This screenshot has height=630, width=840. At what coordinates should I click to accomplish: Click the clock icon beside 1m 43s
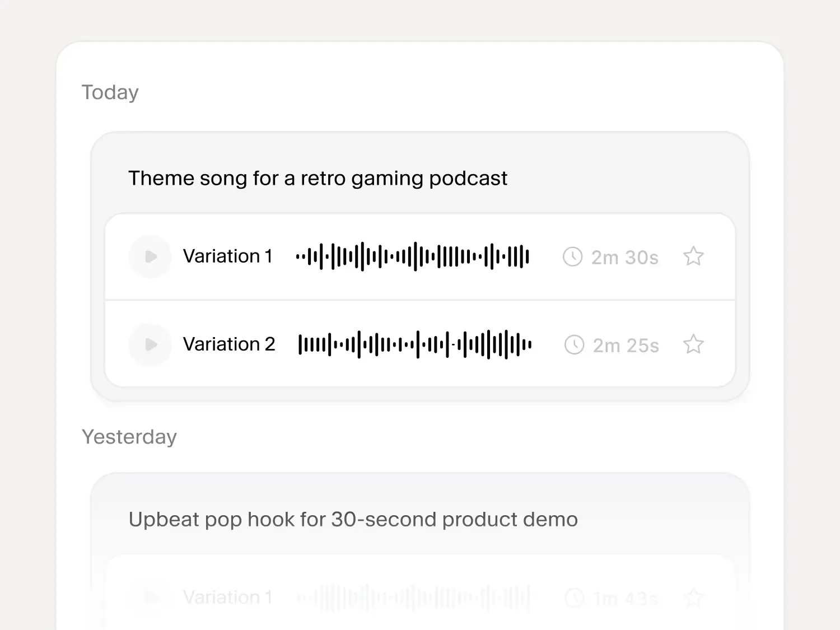click(x=574, y=598)
